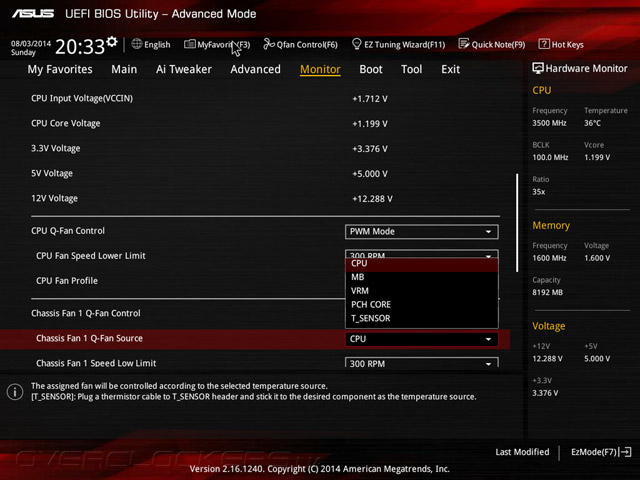Open the My Favorites tab

point(60,69)
